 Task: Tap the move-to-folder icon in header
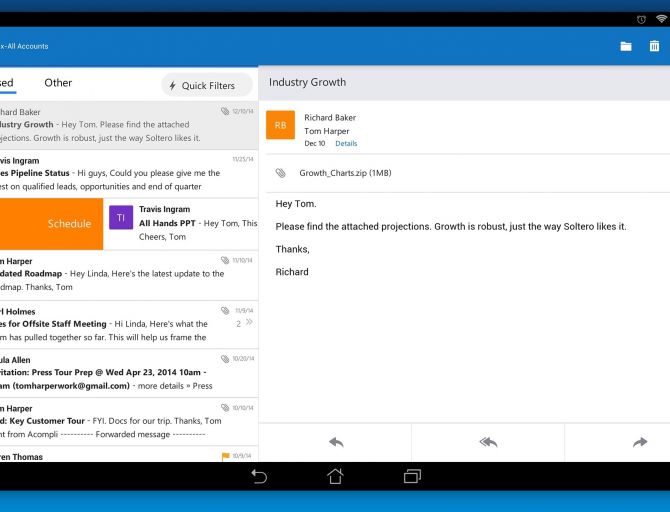tap(626, 46)
